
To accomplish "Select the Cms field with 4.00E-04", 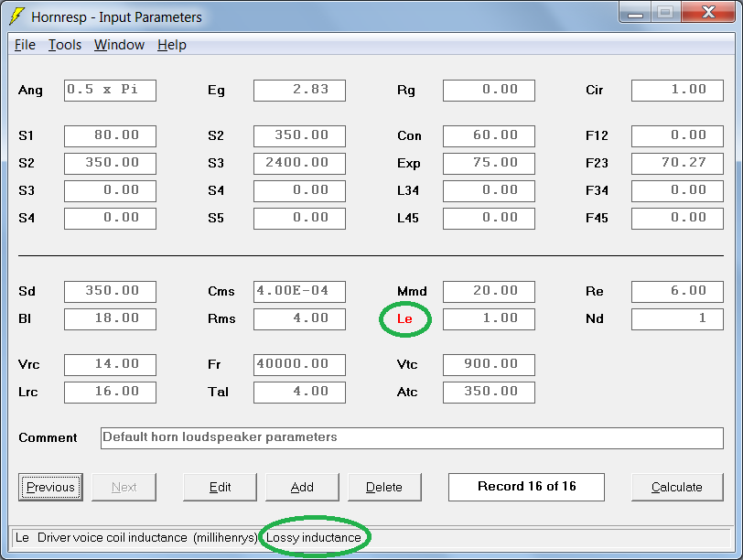I will point(299,292).
